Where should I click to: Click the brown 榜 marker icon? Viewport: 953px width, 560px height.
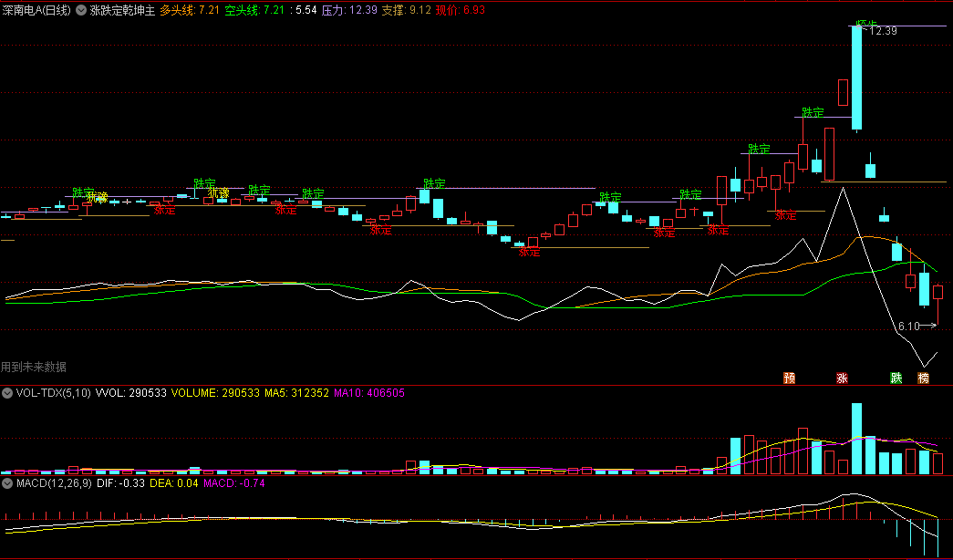pos(923,378)
